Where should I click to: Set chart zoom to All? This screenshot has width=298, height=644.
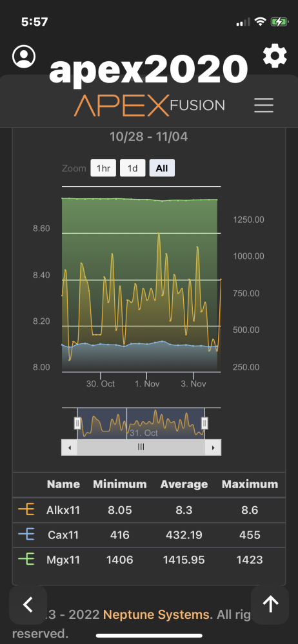162,168
